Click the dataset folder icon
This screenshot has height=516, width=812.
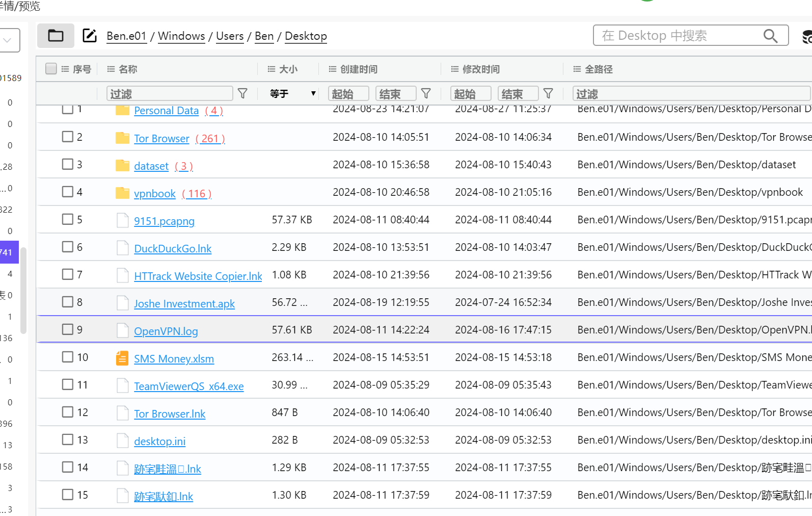click(x=122, y=165)
